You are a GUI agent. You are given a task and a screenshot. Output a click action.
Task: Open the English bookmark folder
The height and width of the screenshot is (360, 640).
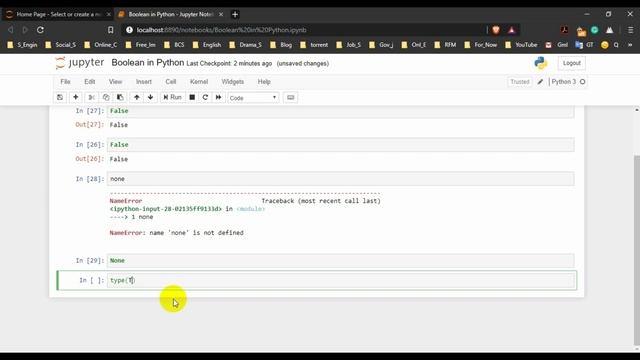pyautogui.click(x=207, y=45)
